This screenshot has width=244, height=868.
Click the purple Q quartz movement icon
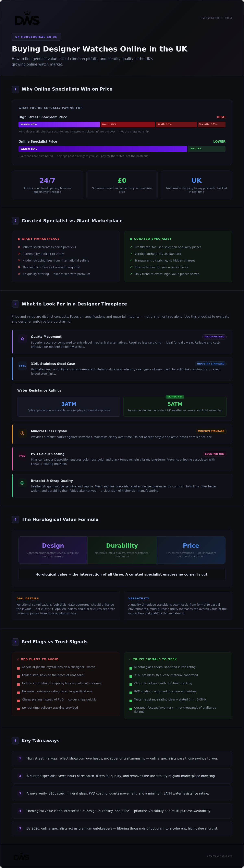[22, 339]
